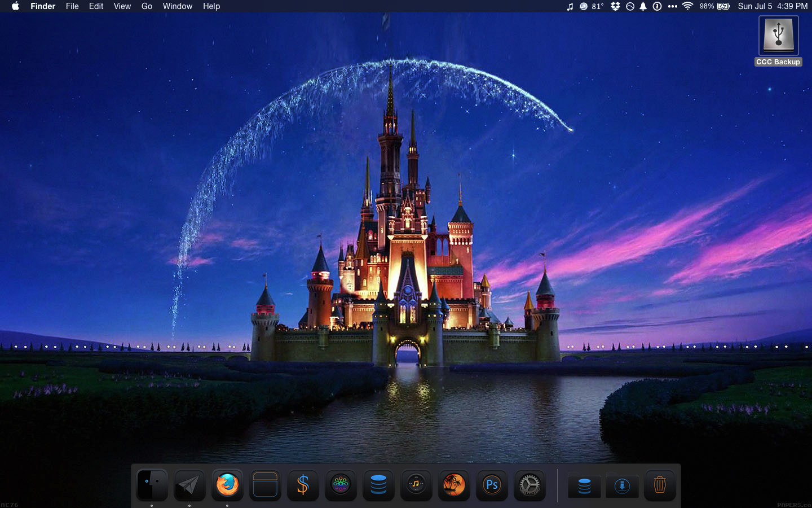Select the CCC Backup drive icon

779,35
